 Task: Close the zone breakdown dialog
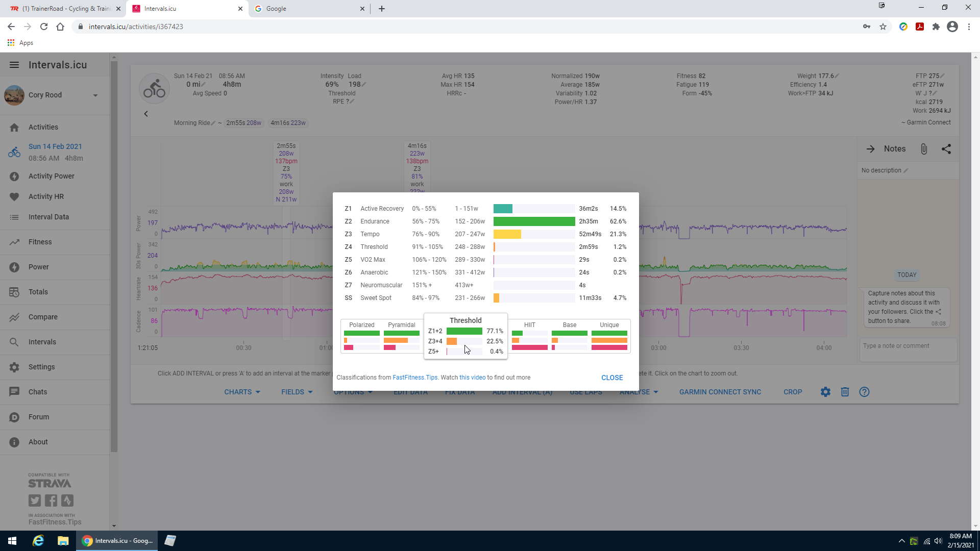(x=612, y=378)
